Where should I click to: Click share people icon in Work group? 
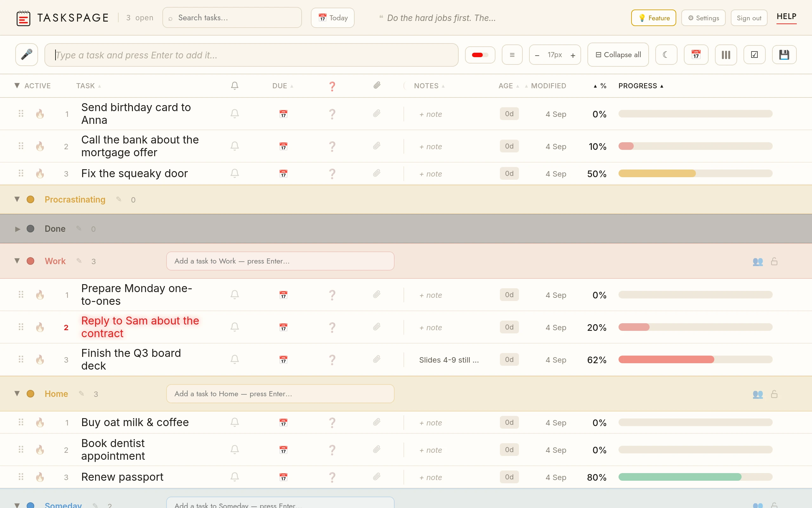coord(758,261)
